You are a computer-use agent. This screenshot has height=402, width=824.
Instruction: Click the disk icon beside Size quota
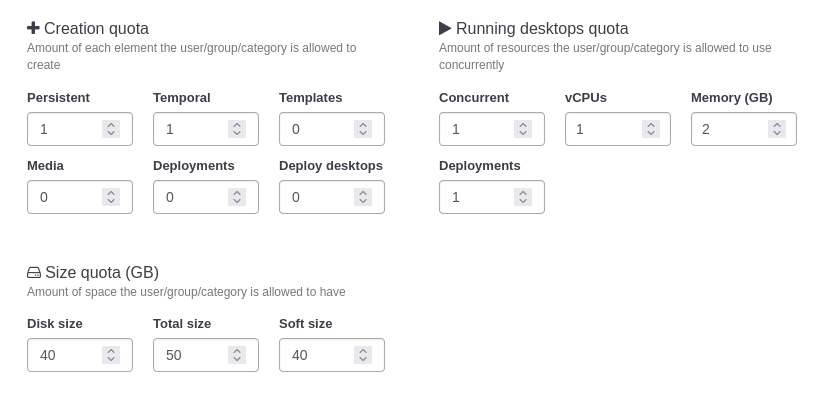coord(34,272)
